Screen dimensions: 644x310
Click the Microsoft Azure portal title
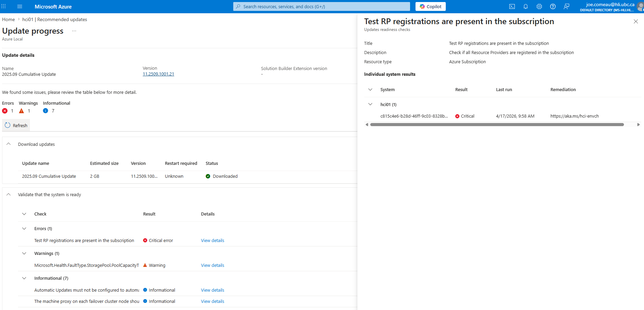click(x=53, y=6)
